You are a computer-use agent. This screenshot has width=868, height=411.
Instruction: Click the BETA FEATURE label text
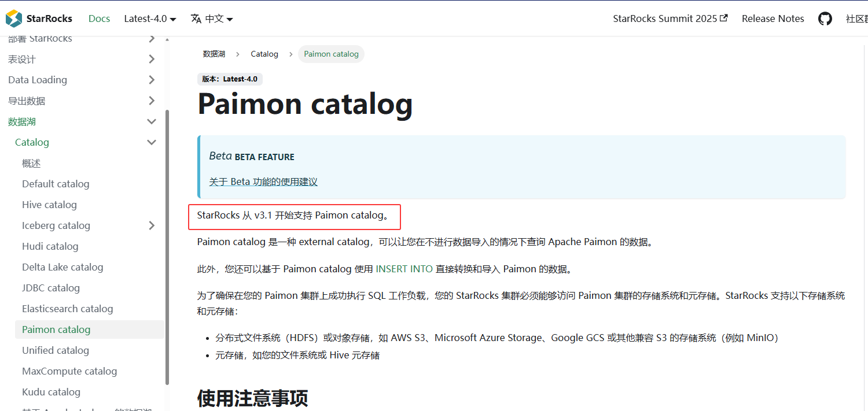[x=264, y=157]
